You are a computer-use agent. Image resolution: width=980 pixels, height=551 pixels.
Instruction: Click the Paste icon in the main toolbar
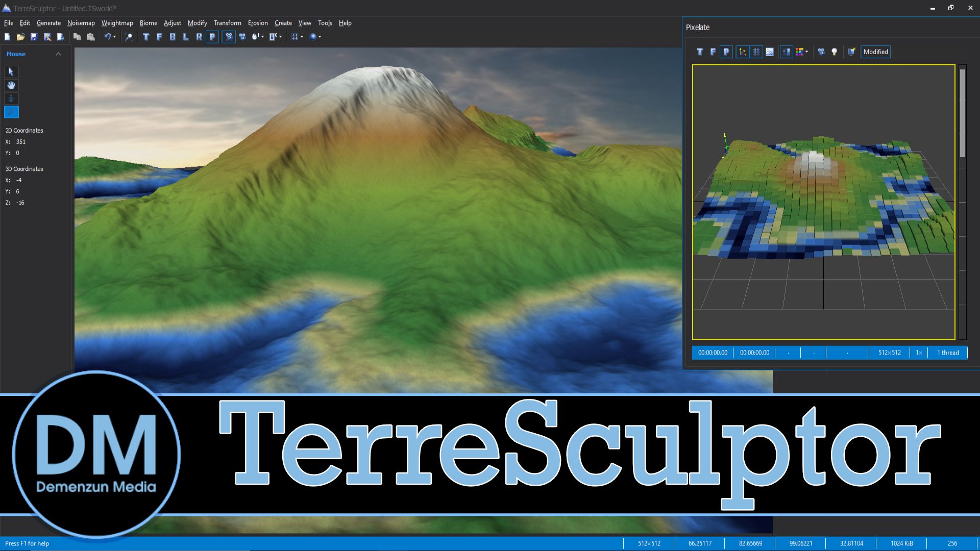(90, 37)
